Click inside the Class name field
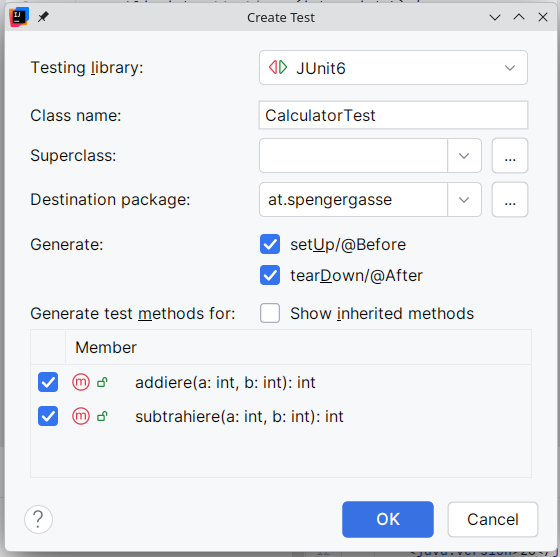This screenshot has height=557, width=560. (x=393, y=115)
